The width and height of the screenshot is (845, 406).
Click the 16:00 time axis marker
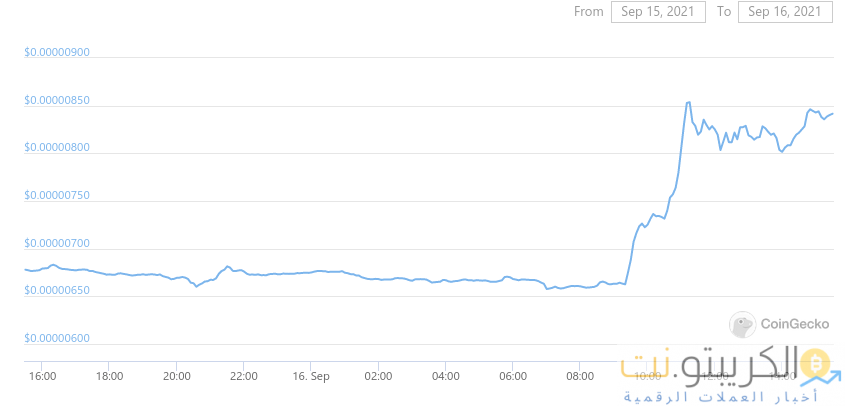coord(41,375)
